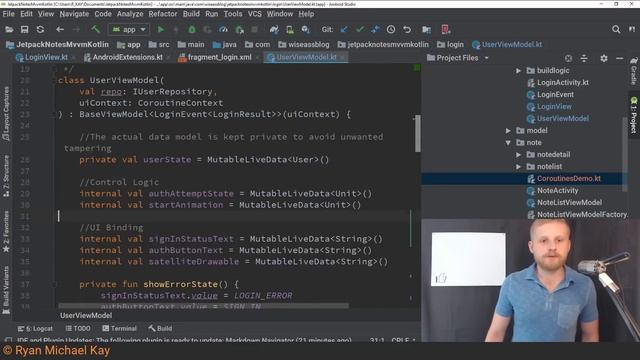The height and width of the screenshot is (360, 640).
Task: Click Git commit green checkmark
Action: [x=360, y=29]
